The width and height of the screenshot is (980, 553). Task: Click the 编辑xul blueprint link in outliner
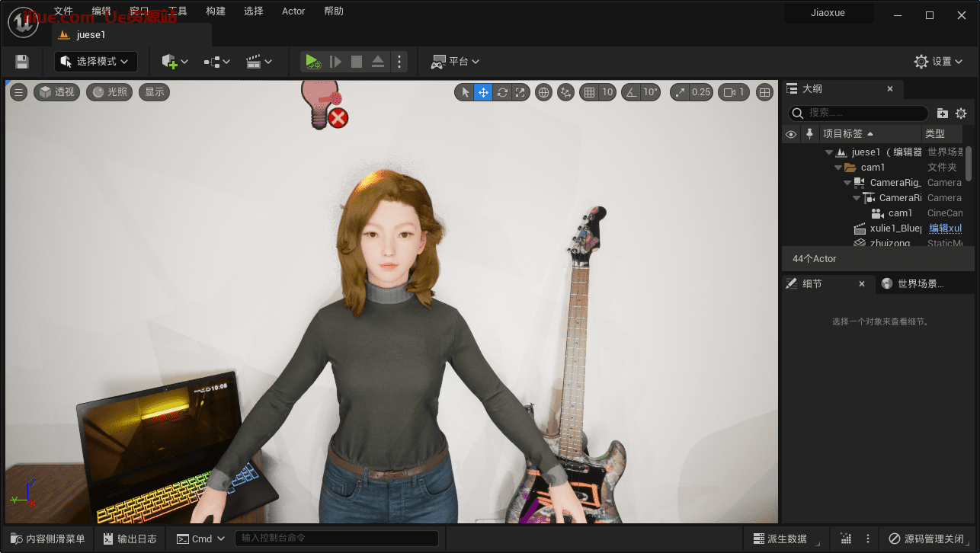[x=945, y=229]
